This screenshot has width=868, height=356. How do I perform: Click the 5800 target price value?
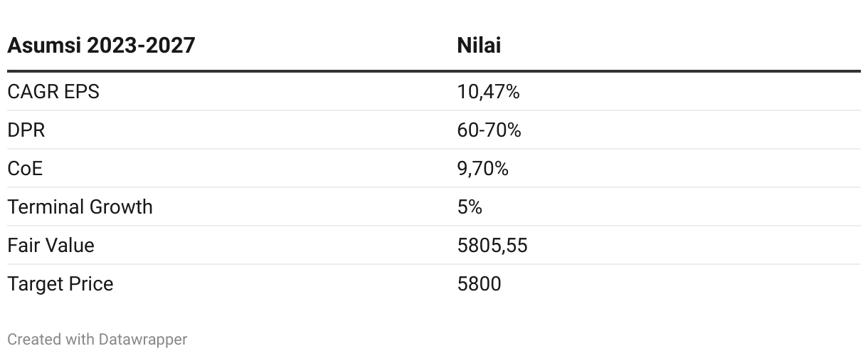[479, 284]
